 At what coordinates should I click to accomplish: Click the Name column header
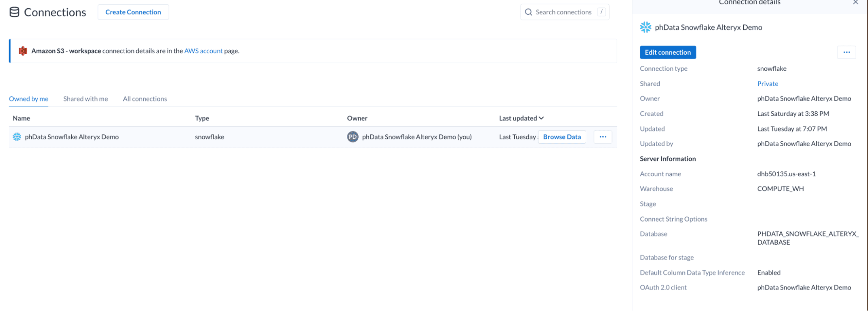click(x=21, y=118)
